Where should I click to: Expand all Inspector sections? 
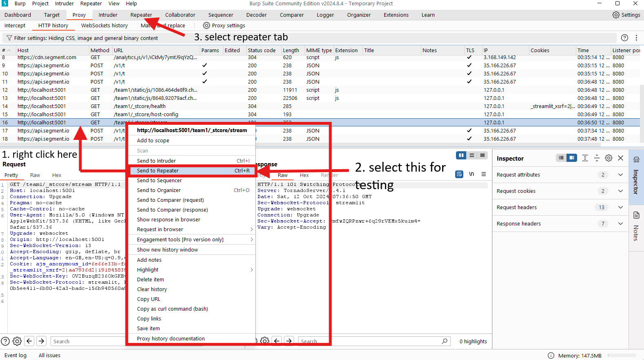(x=585, y=158)
